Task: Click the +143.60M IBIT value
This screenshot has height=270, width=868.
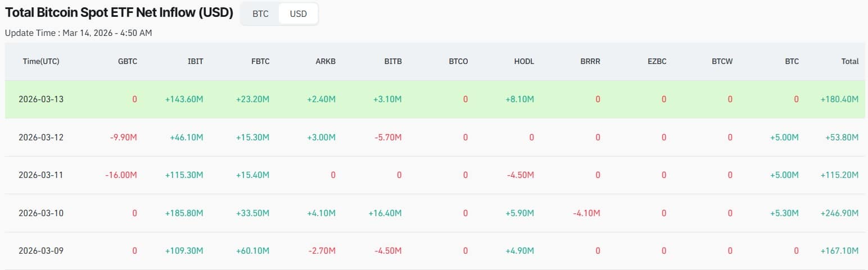Action: coord(184,99)
